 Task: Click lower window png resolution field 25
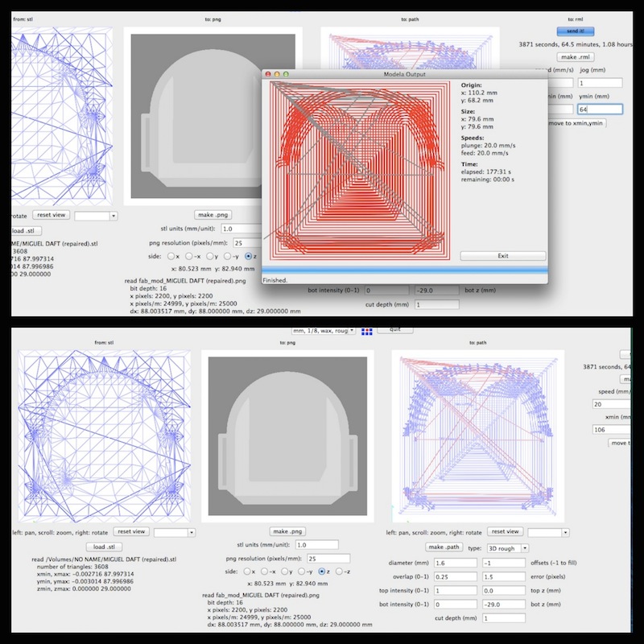pyautogui.click(x=328, y=559)
